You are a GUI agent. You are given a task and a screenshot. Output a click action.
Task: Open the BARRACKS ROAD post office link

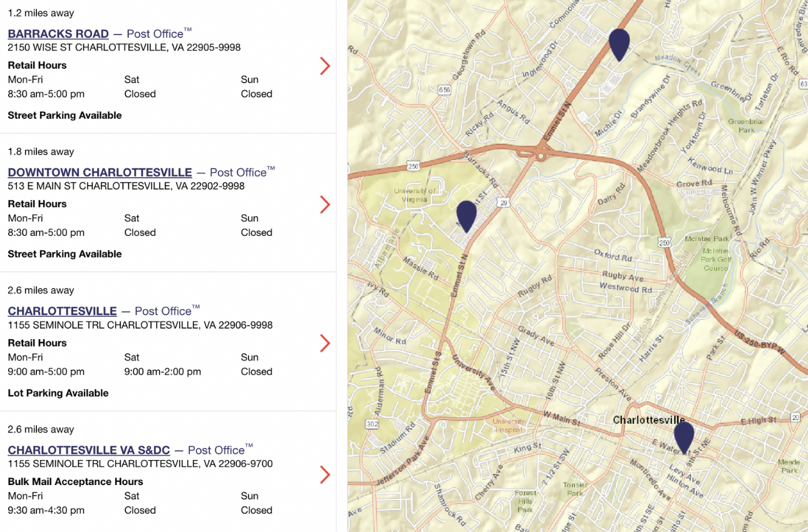[58, 34]
